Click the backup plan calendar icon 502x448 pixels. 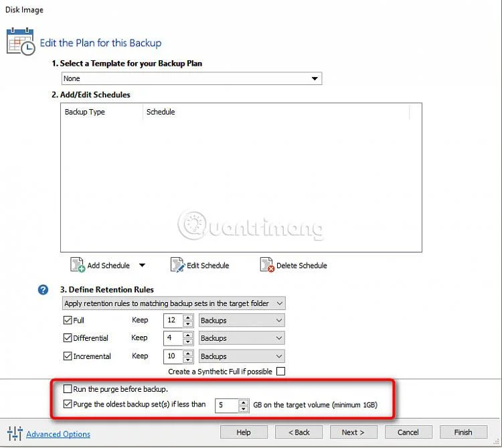[21, 42]
